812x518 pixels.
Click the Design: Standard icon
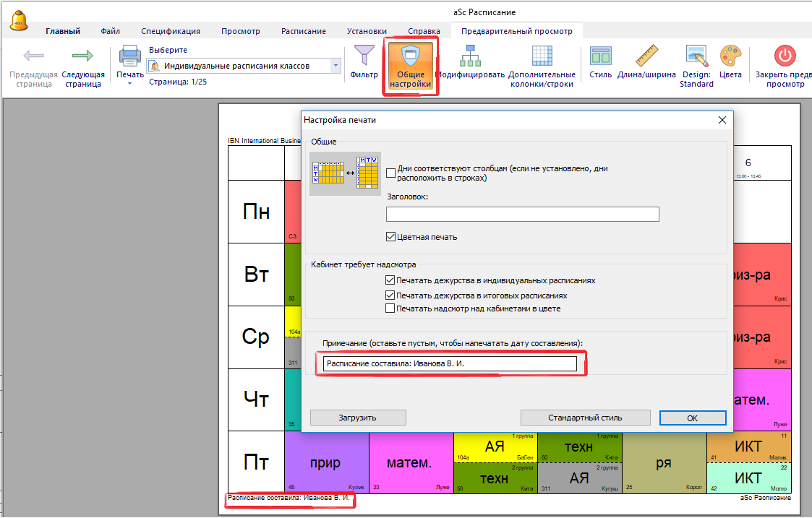[x=696, y=57]
